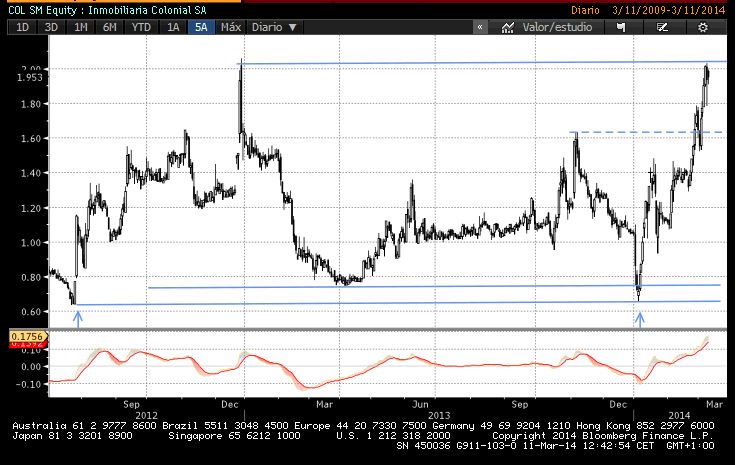Viewport: 736px width, 465px height.
Task: Click the chart icon beside Valor/estudio
Action: [507, 27]
